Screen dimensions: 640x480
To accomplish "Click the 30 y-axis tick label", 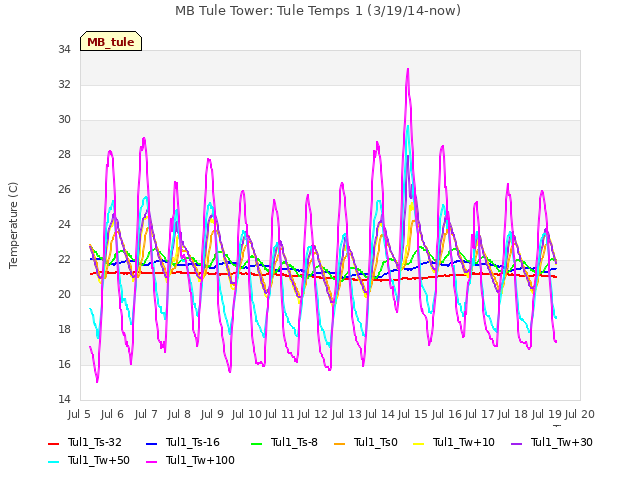I will coord(64,120).
